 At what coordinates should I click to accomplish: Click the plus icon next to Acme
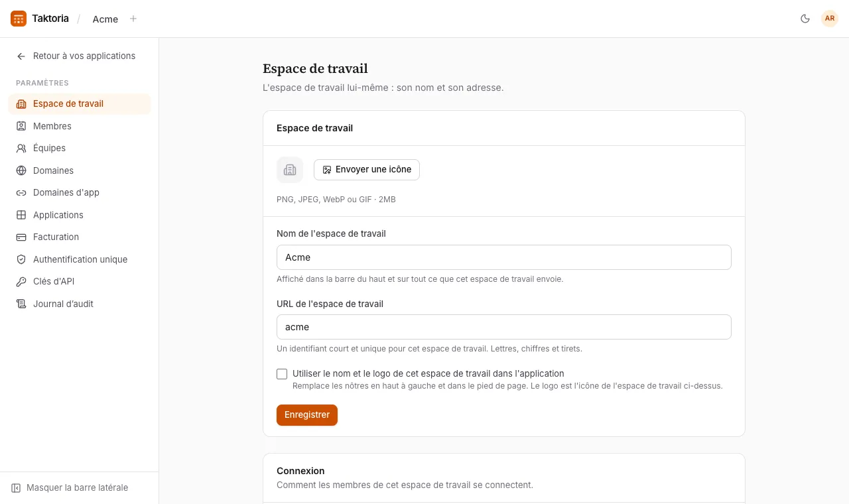[x=133, y=19]
